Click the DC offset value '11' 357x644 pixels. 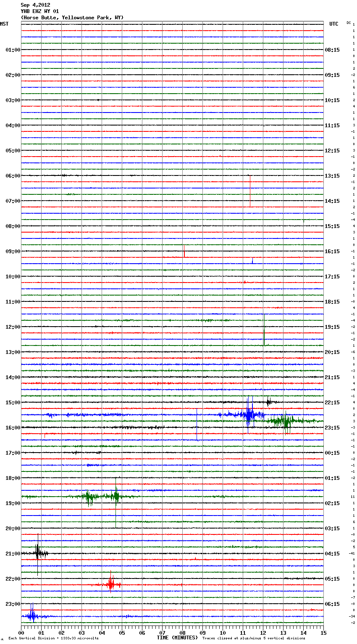pos(353,497)
